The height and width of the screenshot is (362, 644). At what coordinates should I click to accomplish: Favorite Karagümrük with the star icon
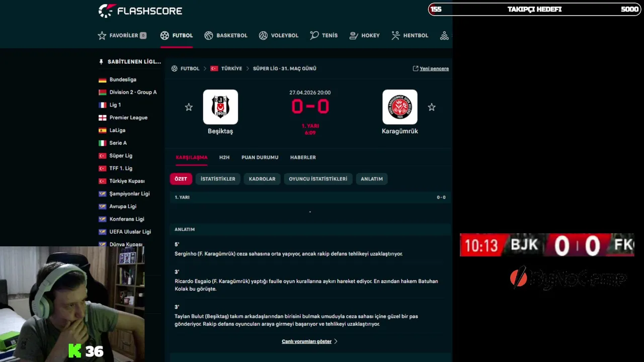[x=432, y=107]
